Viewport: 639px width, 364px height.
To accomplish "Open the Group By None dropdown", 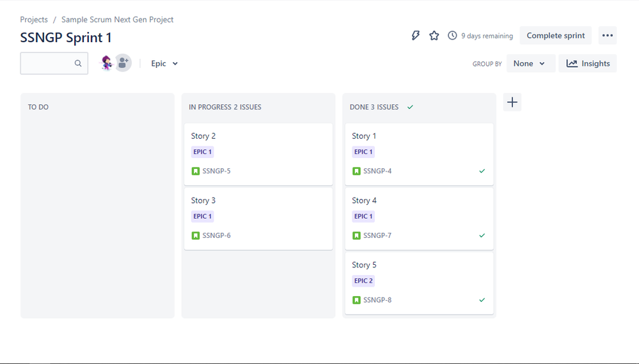I will point(530,63).
